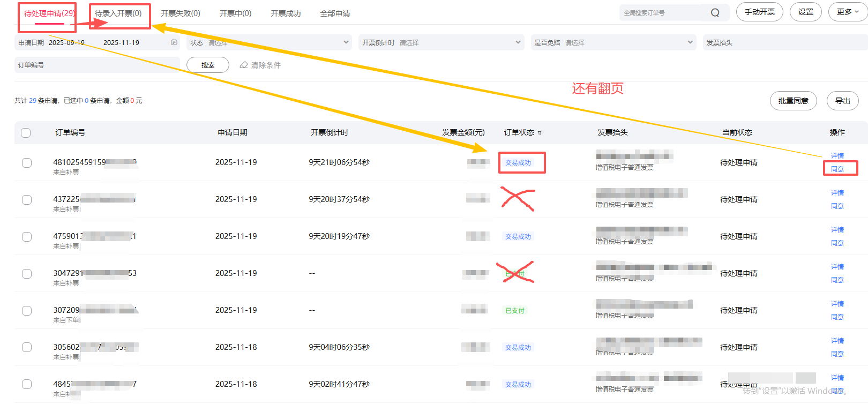Open 详情 for order 481025459159
This screenshot has width=868, height=404.
[x=837, y=156]
